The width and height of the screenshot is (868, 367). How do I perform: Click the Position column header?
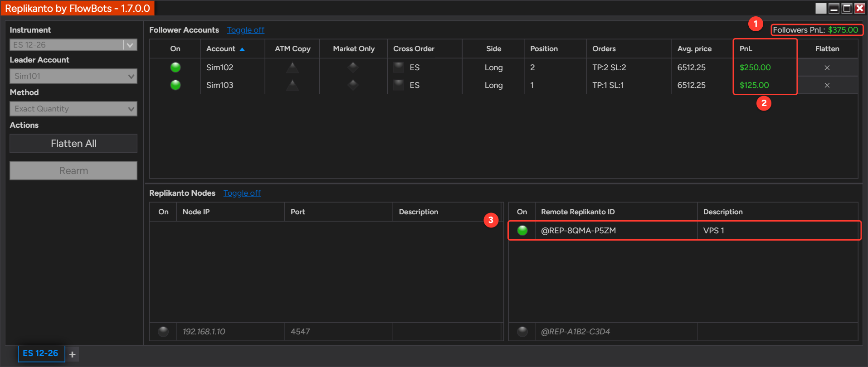(x=556, y=49)
